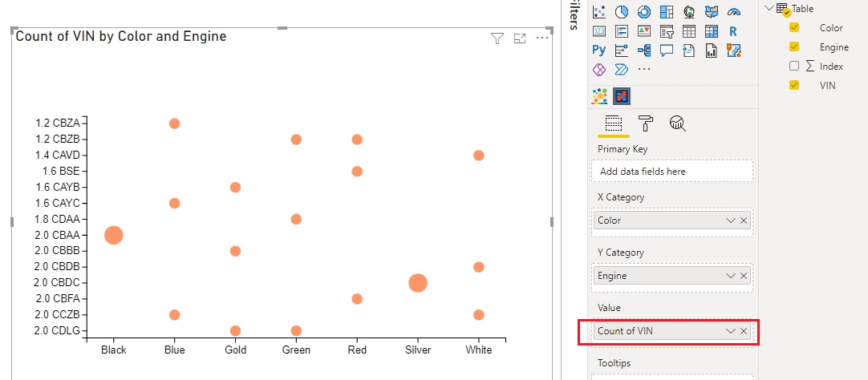Uncheck the Color field checkbox
The height and width of the screenshot is (380, 868).
794,27
